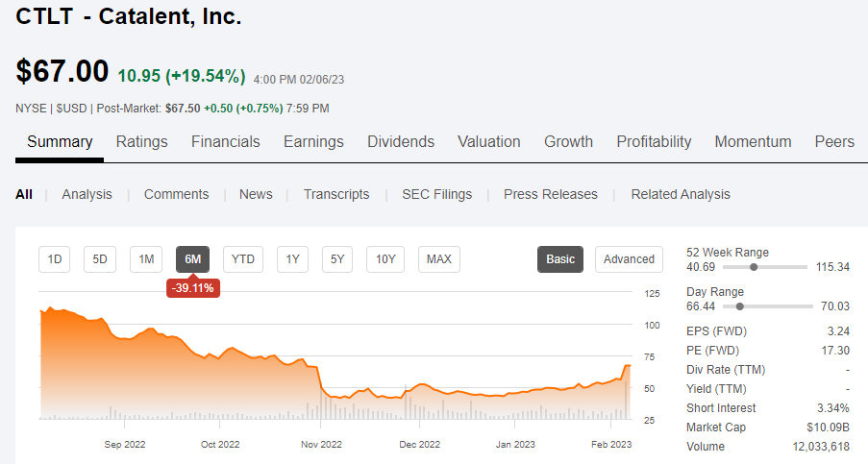Select the Valuation tab
868x464 pixels.
(488, 142)
